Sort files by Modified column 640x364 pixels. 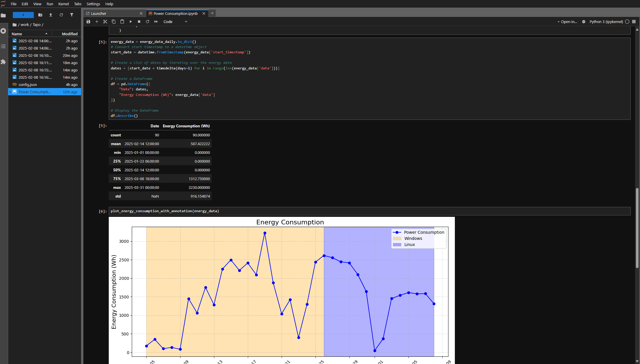pyautogui.click(x=67, y=34)
